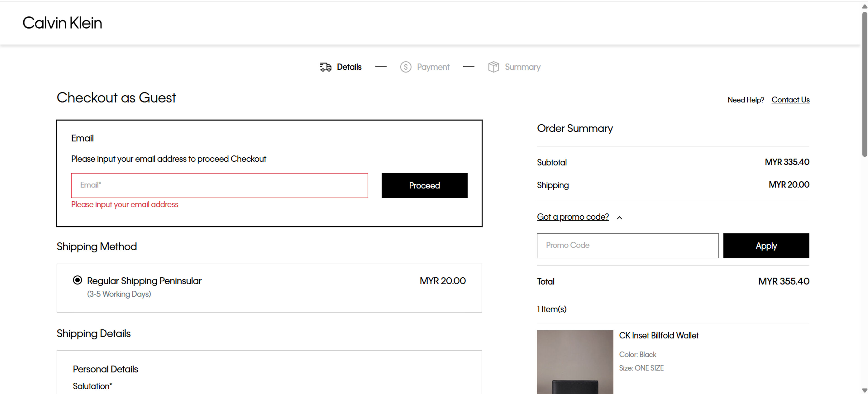Screen dimensions: 868x394
Task: Open the Payment checkout step
Action: 433,67
